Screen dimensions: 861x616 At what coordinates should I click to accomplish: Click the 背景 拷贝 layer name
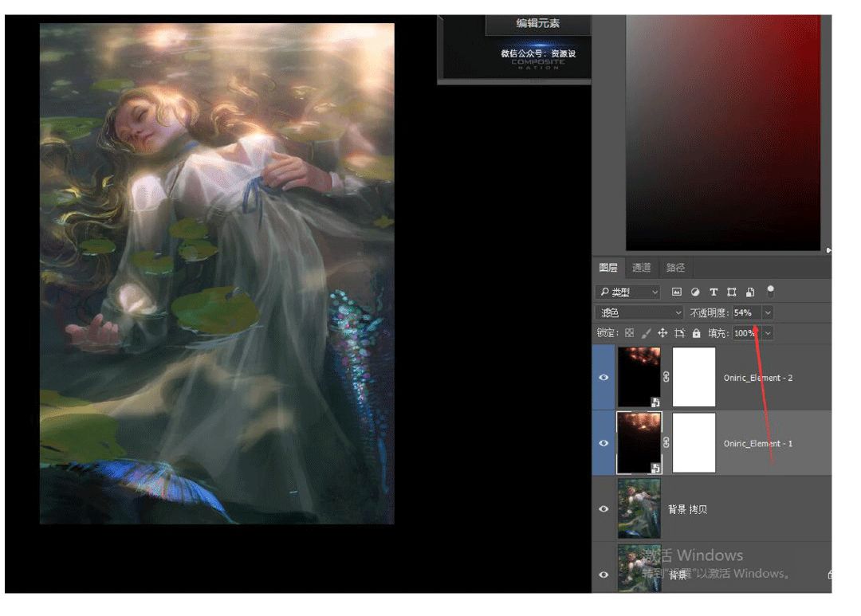(687, 509)
